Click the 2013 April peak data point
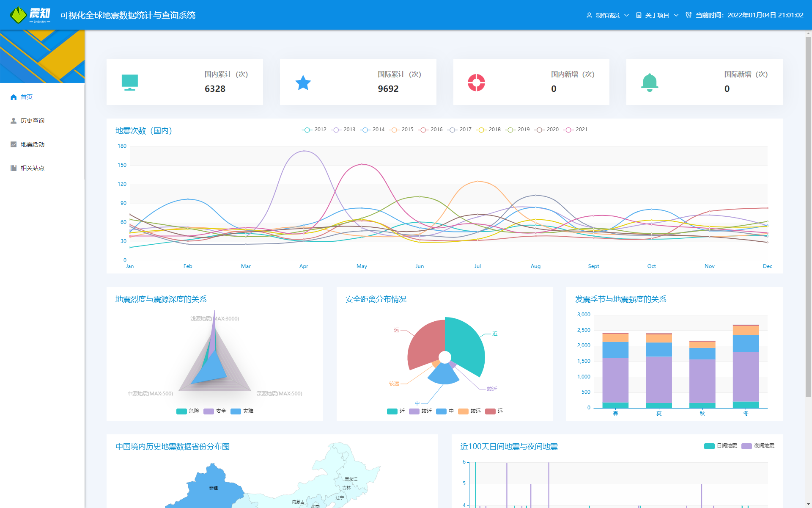Image resolution: width=812 pixels, height=508 pixels. [x=304, y=151]
